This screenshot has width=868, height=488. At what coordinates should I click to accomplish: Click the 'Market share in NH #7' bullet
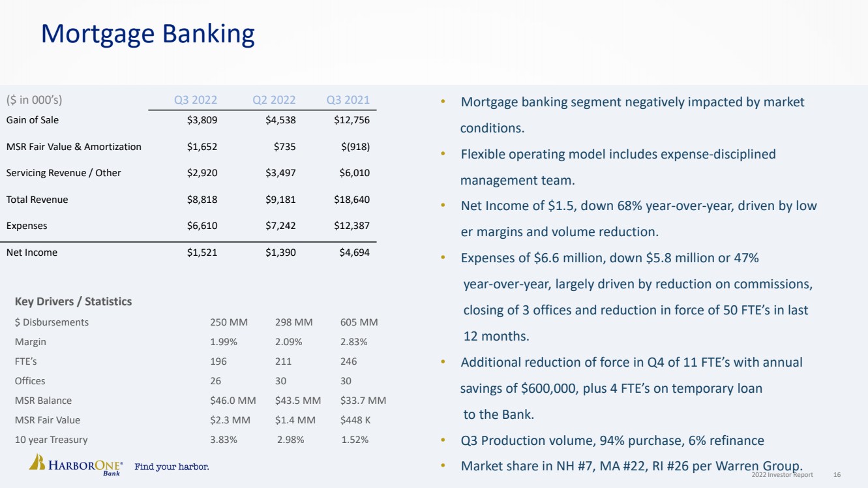631,466
